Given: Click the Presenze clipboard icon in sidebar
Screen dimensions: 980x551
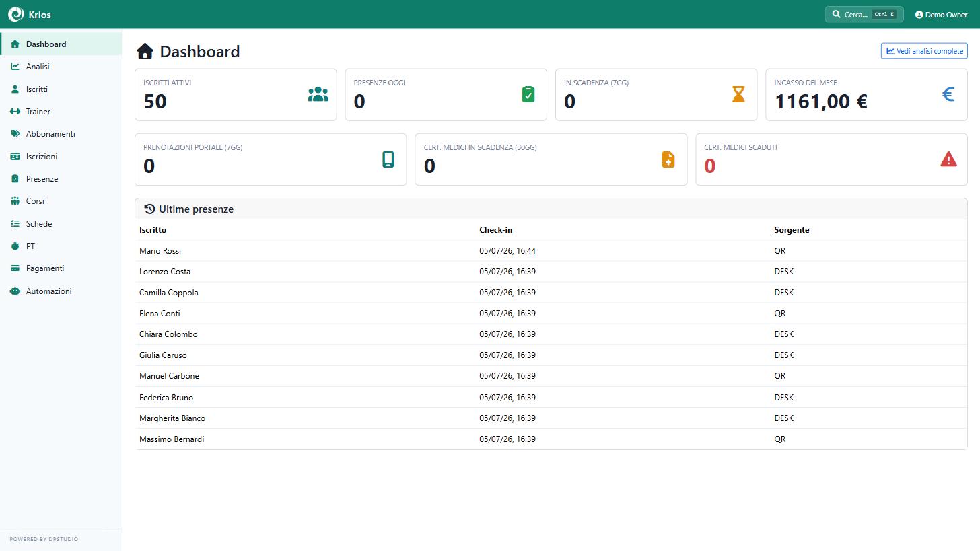Looking at the screenshot, I should tap(15, 179).
